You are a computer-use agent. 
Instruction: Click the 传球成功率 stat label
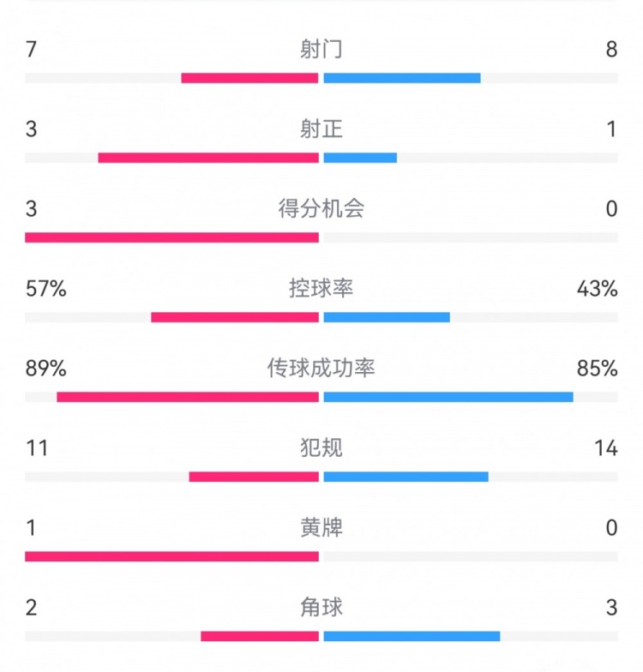point(321,369)
